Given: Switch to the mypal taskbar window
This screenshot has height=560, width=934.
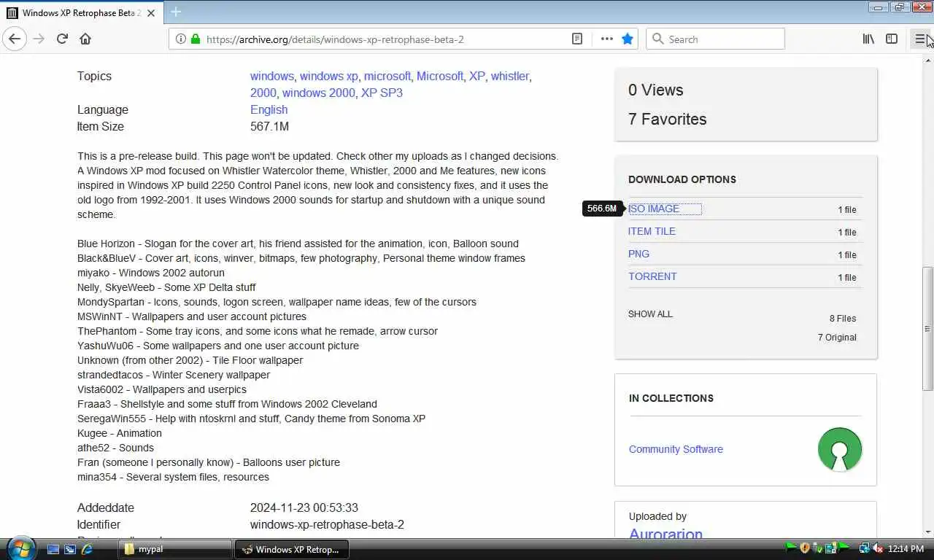Looking at the screenshot, I should coord(175,549).
